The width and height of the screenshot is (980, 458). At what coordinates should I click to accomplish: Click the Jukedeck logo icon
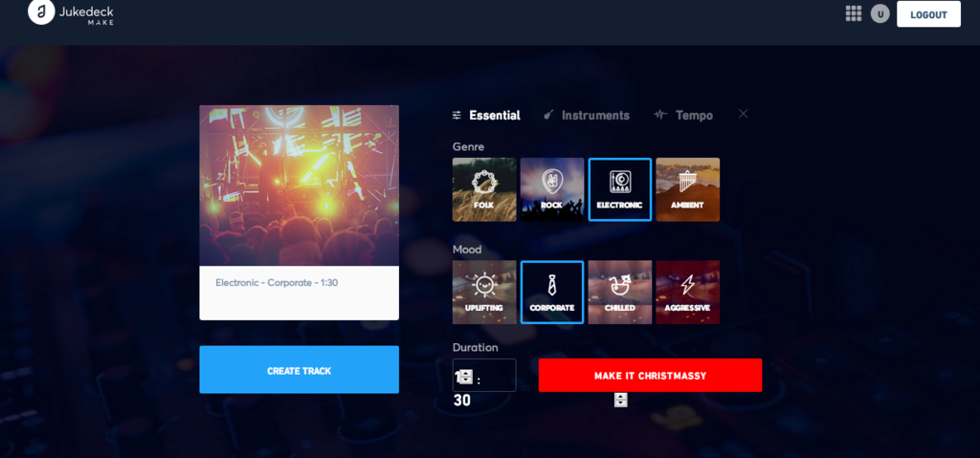(40, 11)
